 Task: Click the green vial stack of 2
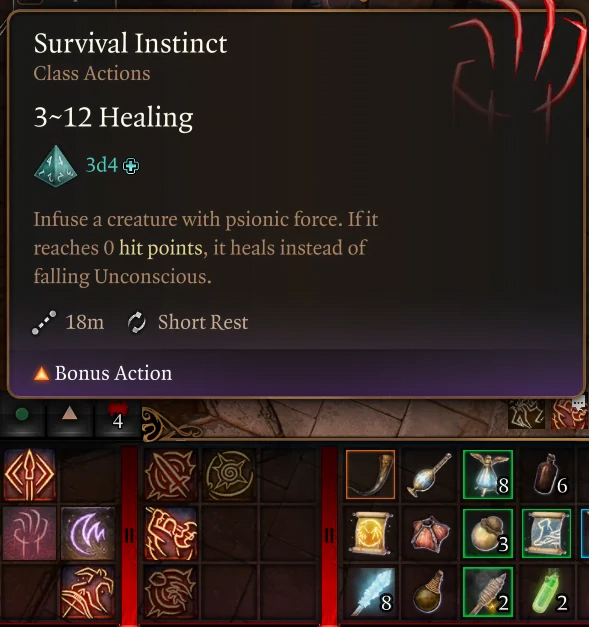[x=547, y=592]
